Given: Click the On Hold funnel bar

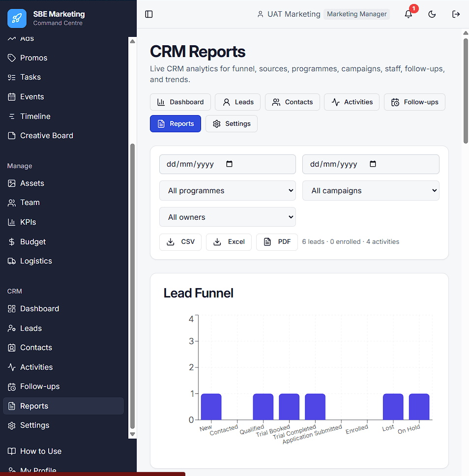Looking at the screenshot, I should pos(419,407).
